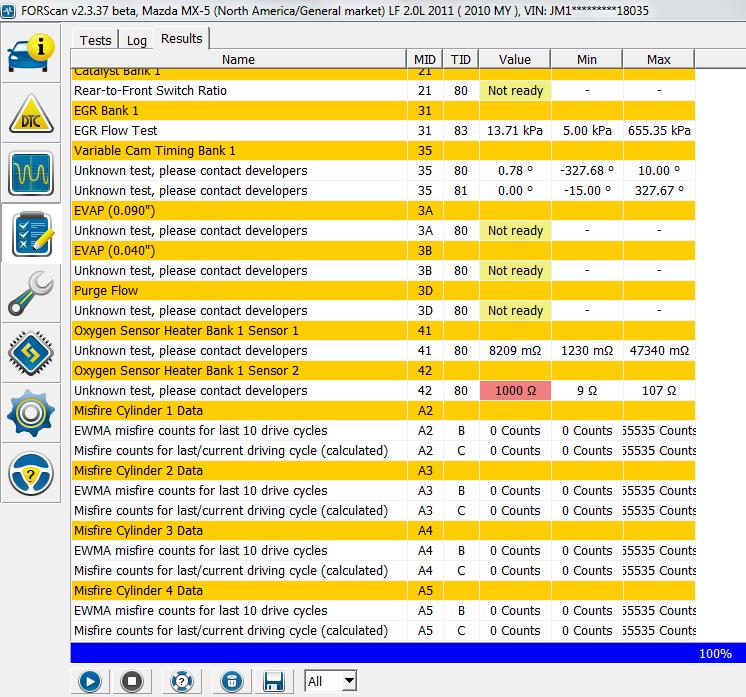
Task: Select the Misfire Cylinder 3 Data header
Action: 383,530
